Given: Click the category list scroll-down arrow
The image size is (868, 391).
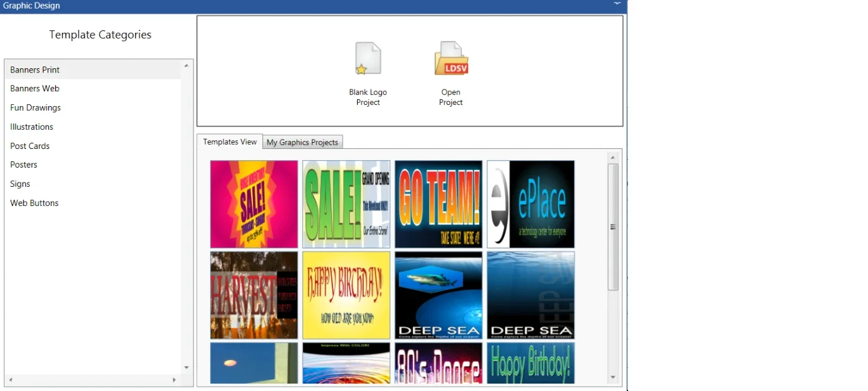Looking at the screenshot, I should (x=187, y=368).
